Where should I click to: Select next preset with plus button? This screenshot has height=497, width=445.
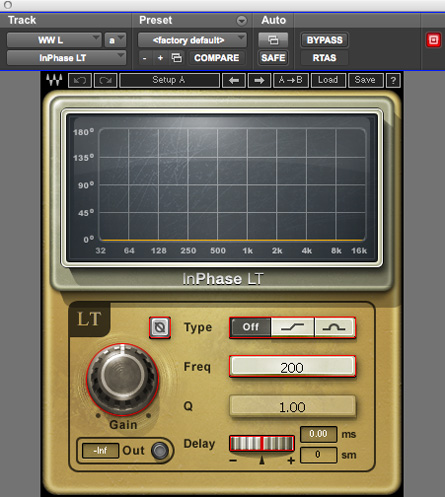pos(160,58)
